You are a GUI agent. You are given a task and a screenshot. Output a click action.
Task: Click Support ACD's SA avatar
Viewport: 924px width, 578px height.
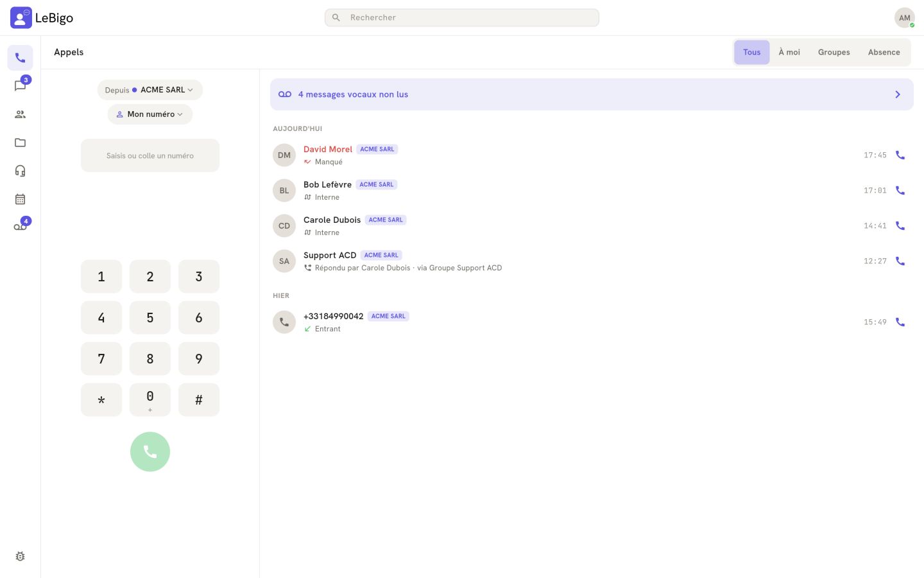tap(284, 261)
